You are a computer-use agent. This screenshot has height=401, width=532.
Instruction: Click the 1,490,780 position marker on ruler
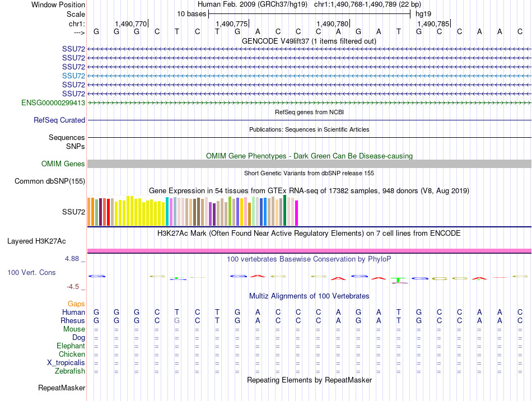point(333,24)
